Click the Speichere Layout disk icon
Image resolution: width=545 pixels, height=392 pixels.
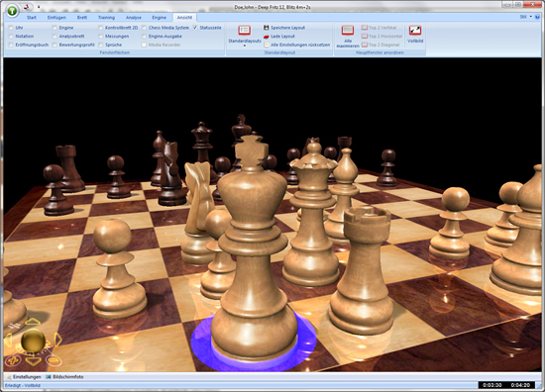(x=267, y=28)
